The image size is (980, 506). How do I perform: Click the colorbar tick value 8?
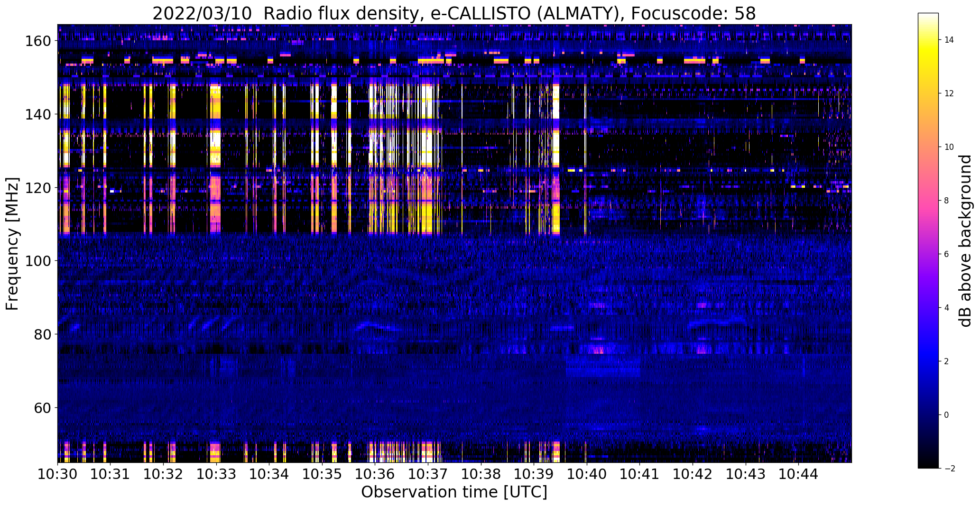tap(947, 201)
